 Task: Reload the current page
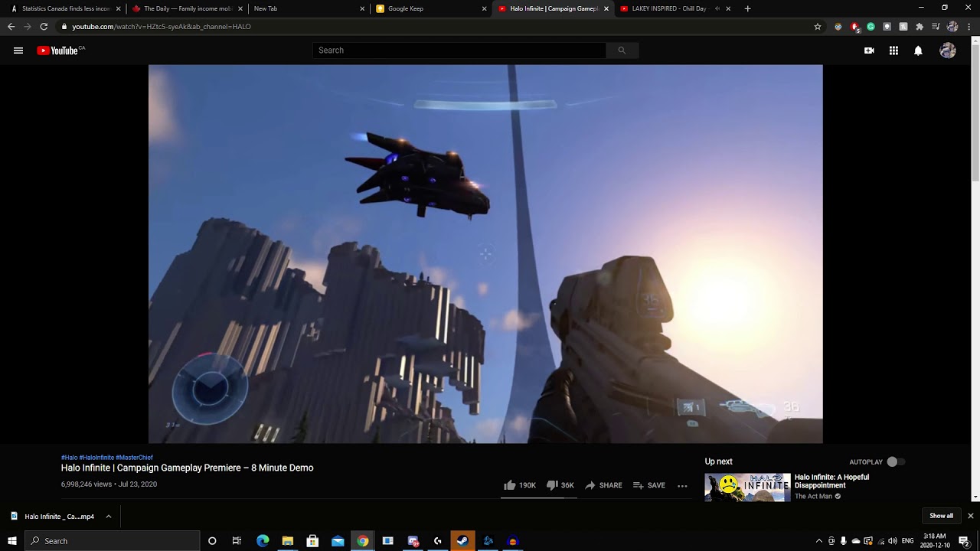point(44,26)
